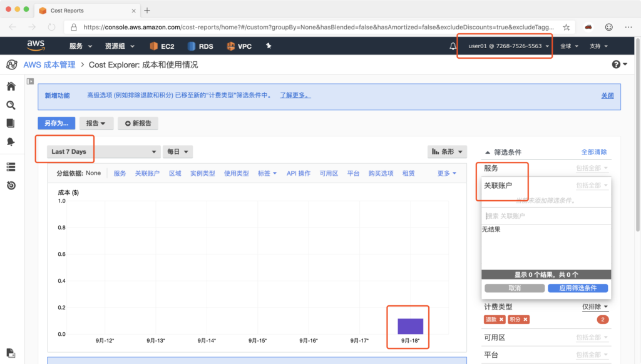This screenshot has height=364, width=641.
Task: Group by 使用类型
Action: tap(236, 173)
